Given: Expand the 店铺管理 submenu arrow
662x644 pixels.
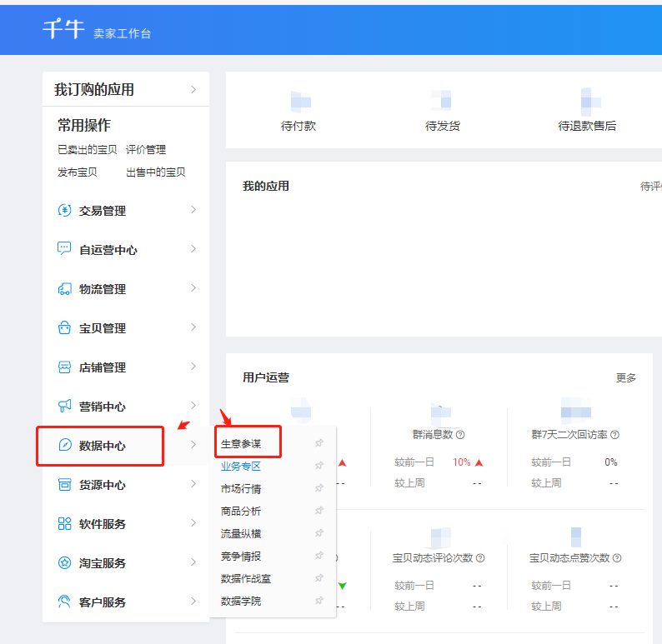Looking at the screenshot, I should 193,366.
